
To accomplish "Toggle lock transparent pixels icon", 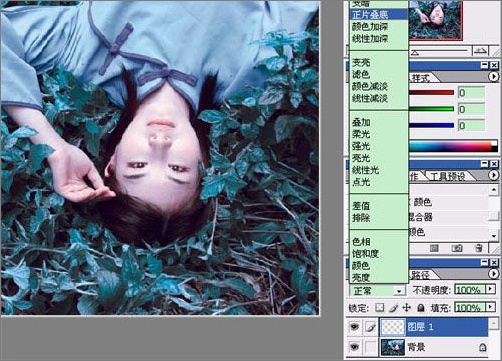I will [379, 307].
